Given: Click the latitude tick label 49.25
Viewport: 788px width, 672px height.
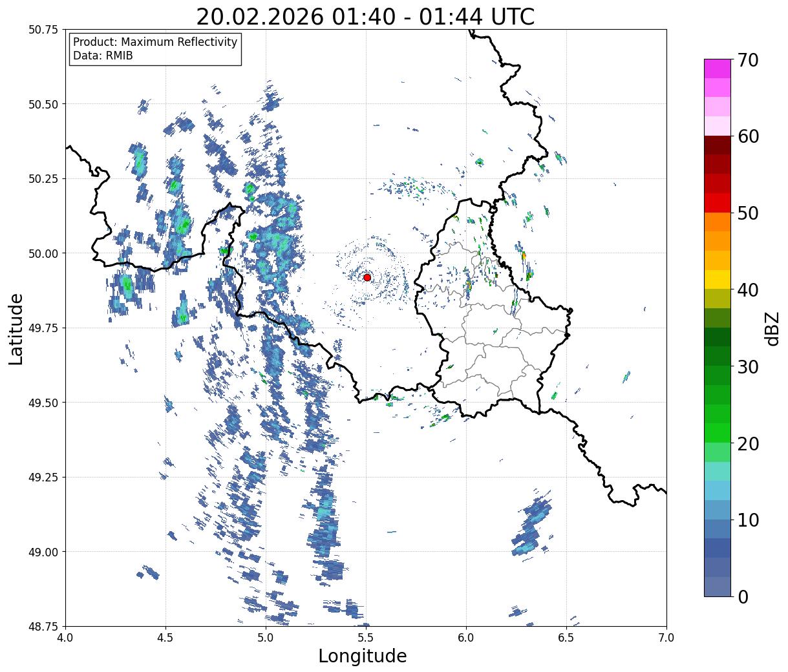Looking at the screenshot, I should click(x=44, y=478).
